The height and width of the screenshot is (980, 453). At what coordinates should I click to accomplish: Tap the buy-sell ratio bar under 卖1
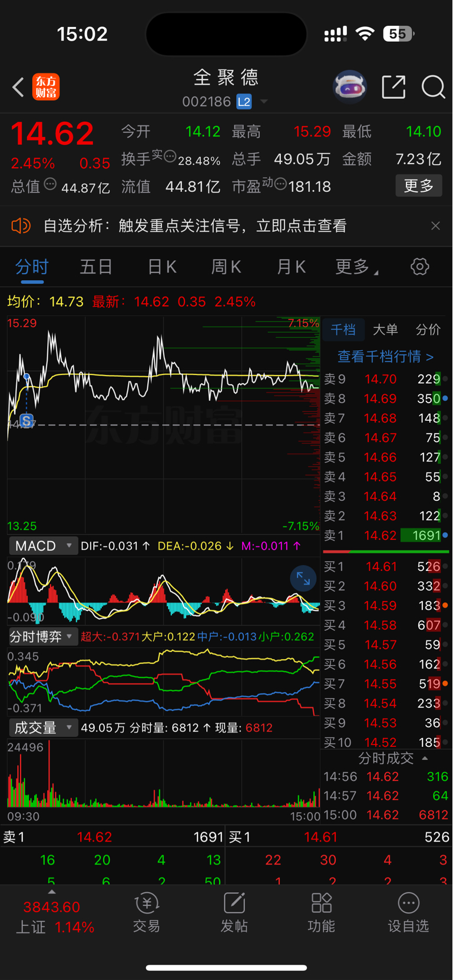tap(386, 552)
